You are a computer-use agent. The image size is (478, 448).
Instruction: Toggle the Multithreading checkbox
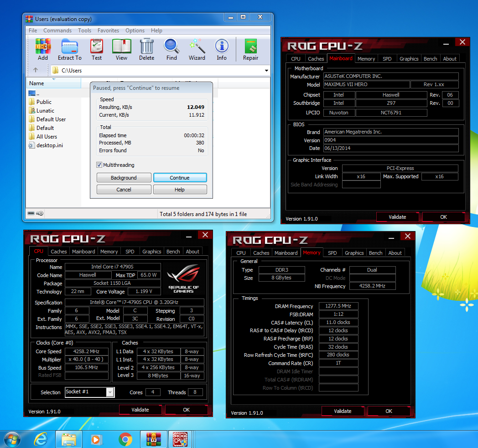coord(99,165)
